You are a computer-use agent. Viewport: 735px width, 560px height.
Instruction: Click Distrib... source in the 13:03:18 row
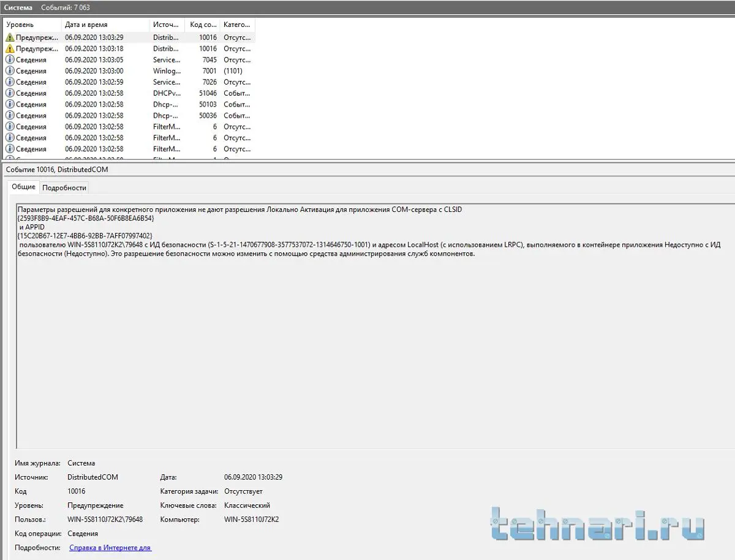tap(166, 48)
